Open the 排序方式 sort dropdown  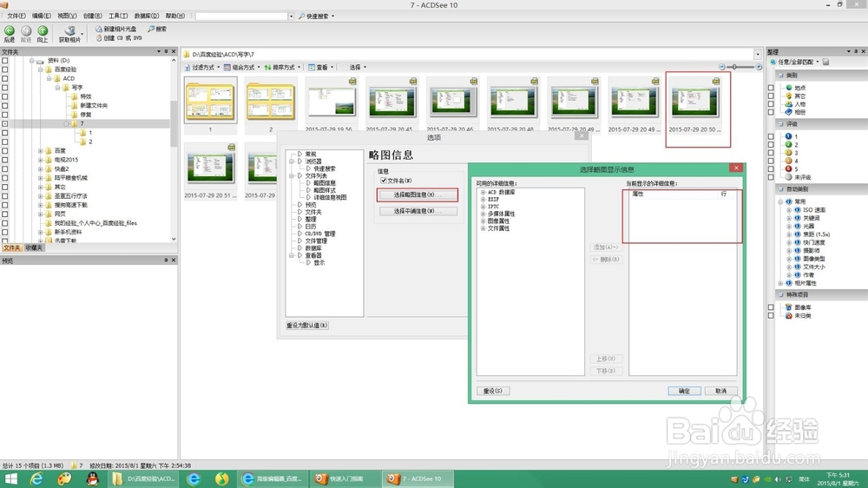tap(282, 67)
